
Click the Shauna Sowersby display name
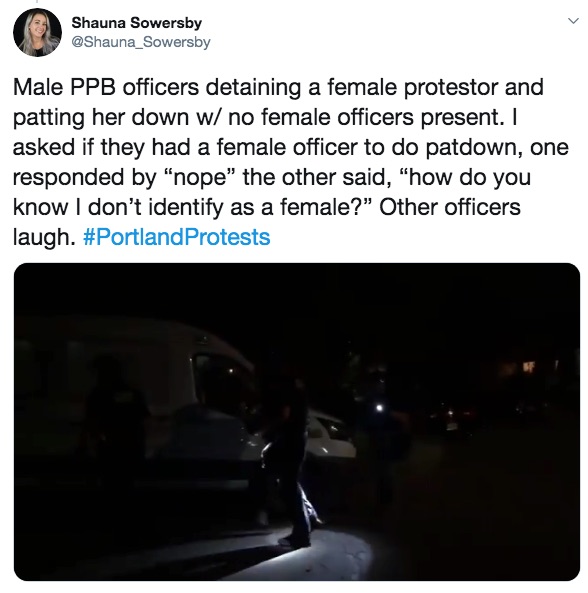point(137,23)
